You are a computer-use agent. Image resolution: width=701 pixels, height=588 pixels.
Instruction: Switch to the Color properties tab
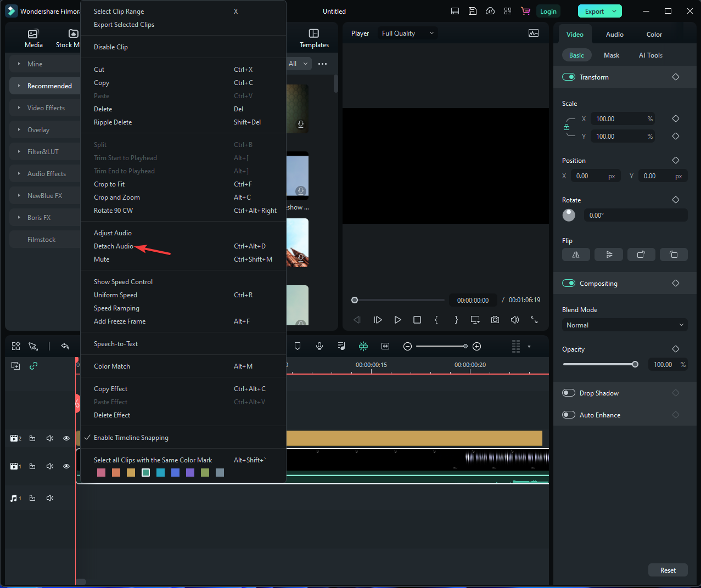pyautogui.click(x=654, y=34)
